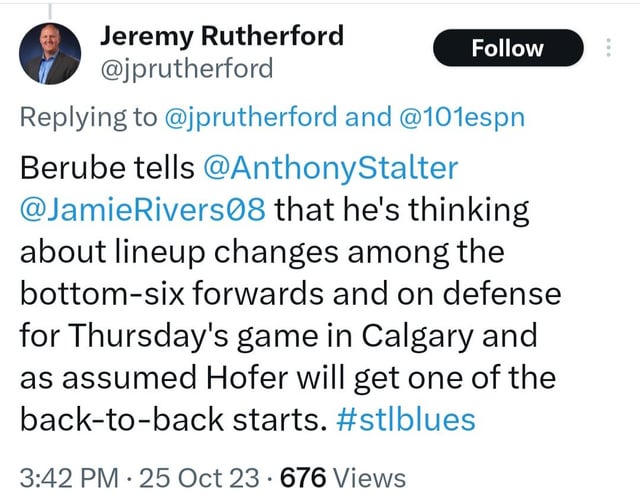Click the 25 Oct 23 date

click(199, 478)
